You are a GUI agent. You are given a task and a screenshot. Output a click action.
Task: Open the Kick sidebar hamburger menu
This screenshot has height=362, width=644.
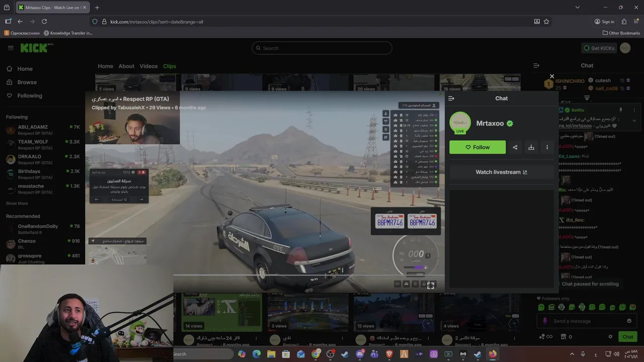coord(11,48)
